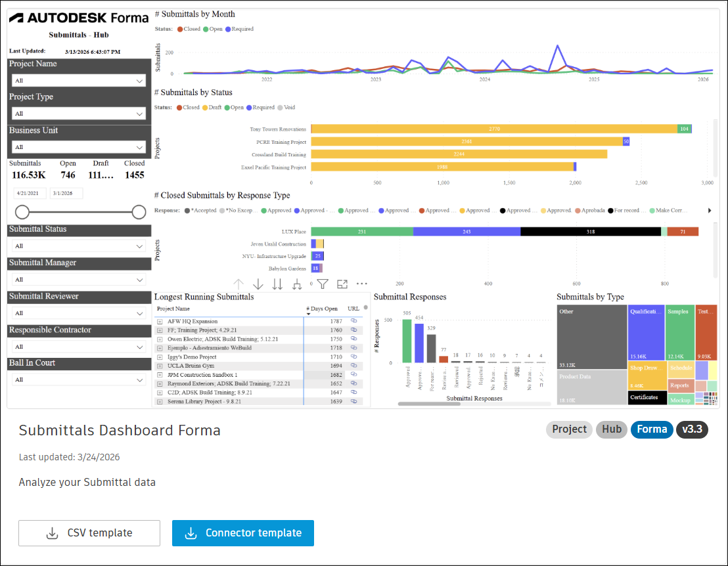Click go to next level double-arrow icon
728x566 pixels.
tap(278, 284)
